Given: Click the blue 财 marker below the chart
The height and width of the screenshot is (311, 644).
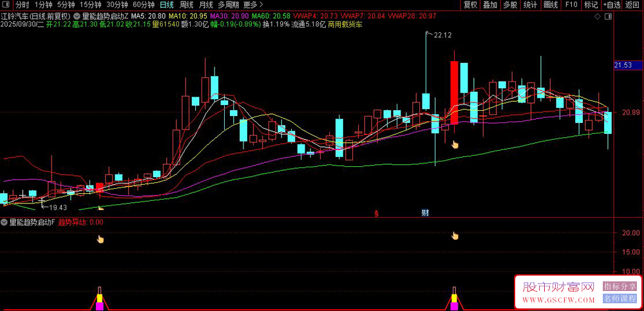Looking at the screenshot, I should 425,212.
